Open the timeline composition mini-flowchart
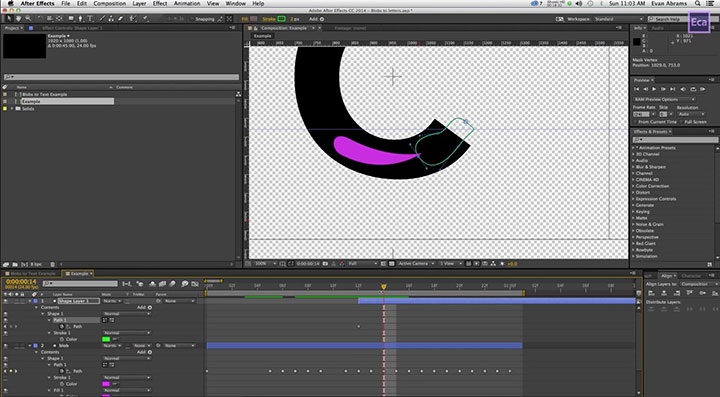This screenshot has height=397, width=720. pos(127,284)
